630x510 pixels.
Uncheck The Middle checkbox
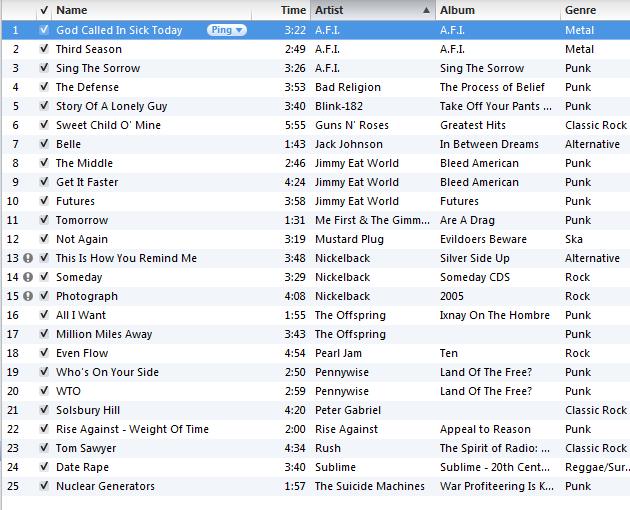[x=44, y=163]
